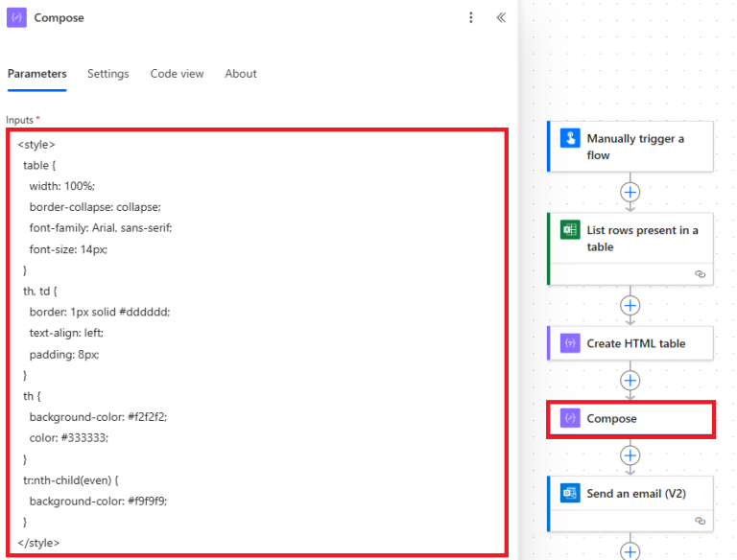
Task: Click the 'color: #333333;' line
Action: click(x=69, y=438)
